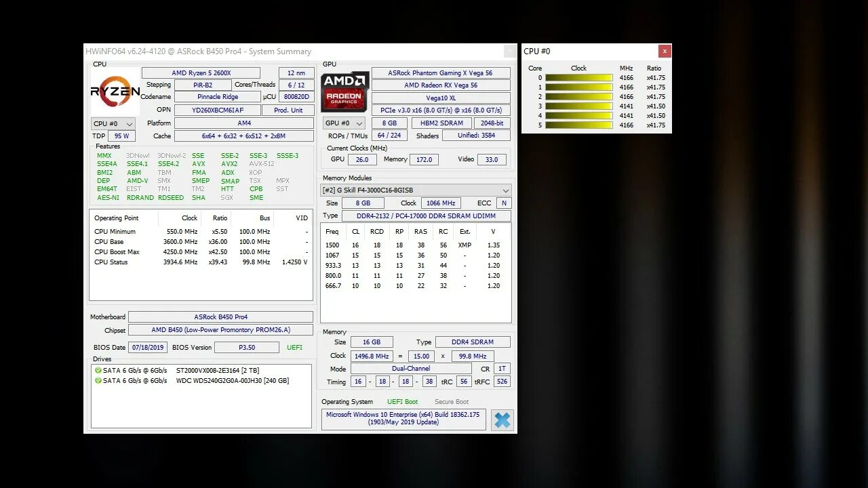The height and width of the screenshot is (488, 868).
Task: Expand the Memory Modules G Skill dropdown
Action: [416, 190]
